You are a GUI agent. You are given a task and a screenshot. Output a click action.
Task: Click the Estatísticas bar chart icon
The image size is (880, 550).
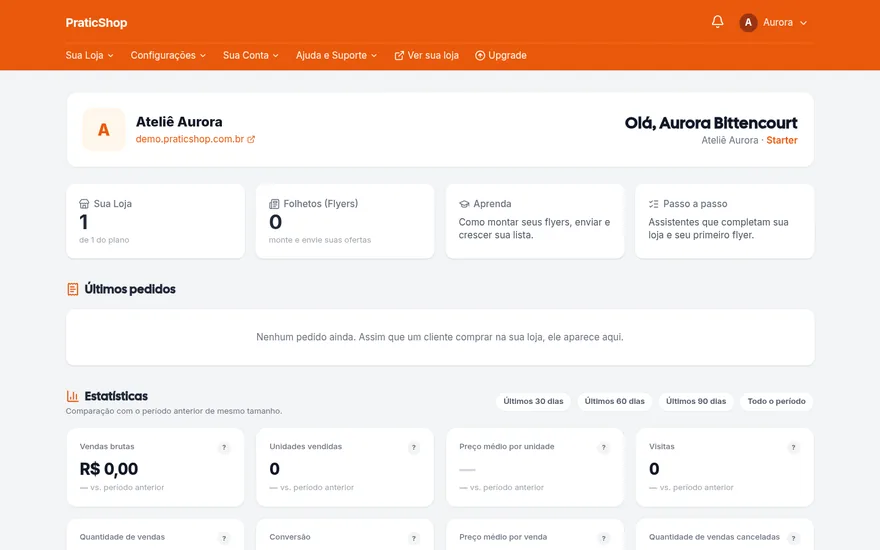tap(72, 396)
